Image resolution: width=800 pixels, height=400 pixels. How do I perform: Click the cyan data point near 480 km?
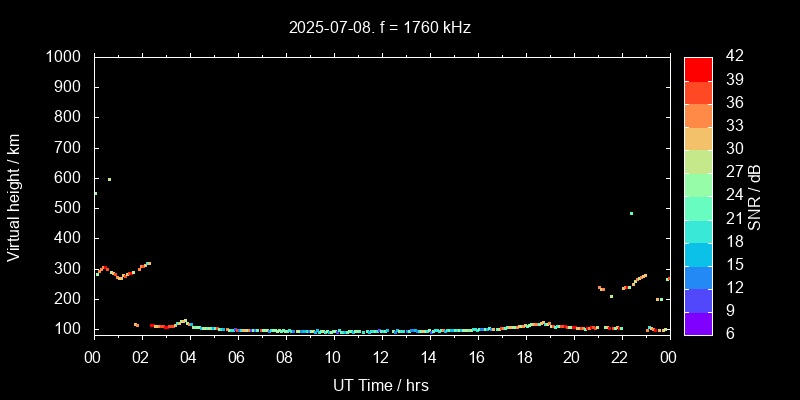[631, 213]
